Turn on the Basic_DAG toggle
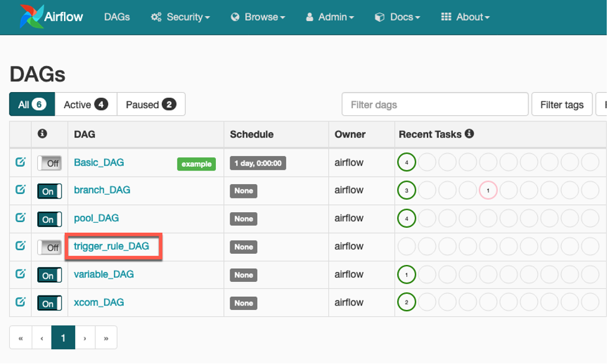The width and height of the screenshot is (608, 364). click(49, 163)
